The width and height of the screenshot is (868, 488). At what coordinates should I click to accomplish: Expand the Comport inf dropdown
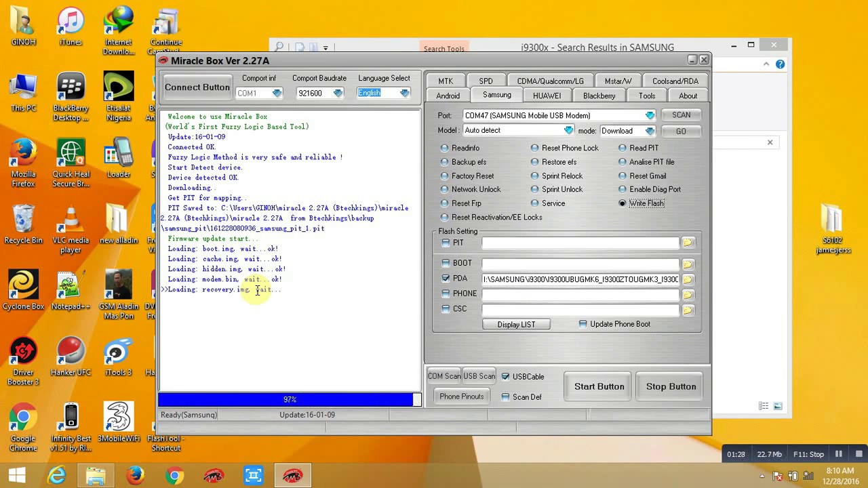click(x=277, y=93)
